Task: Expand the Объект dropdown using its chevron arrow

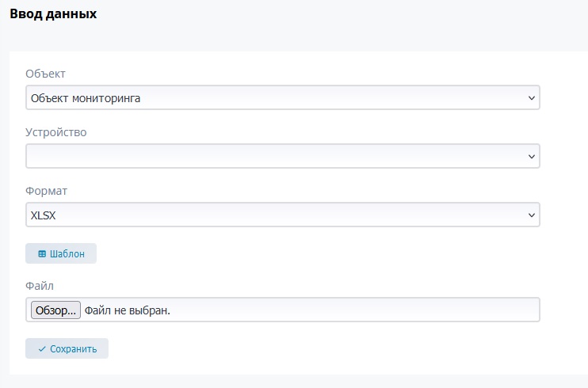Action: click(531, 98)
